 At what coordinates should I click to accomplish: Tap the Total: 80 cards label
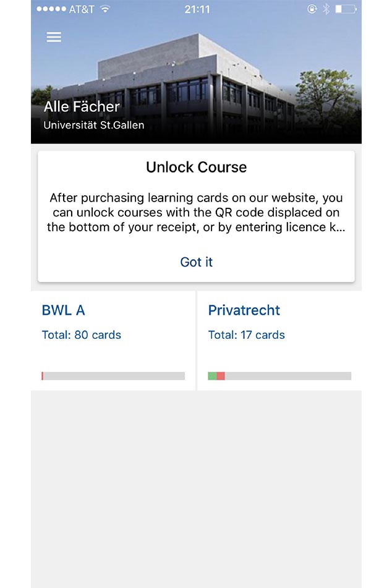click(x=81, y=335)
